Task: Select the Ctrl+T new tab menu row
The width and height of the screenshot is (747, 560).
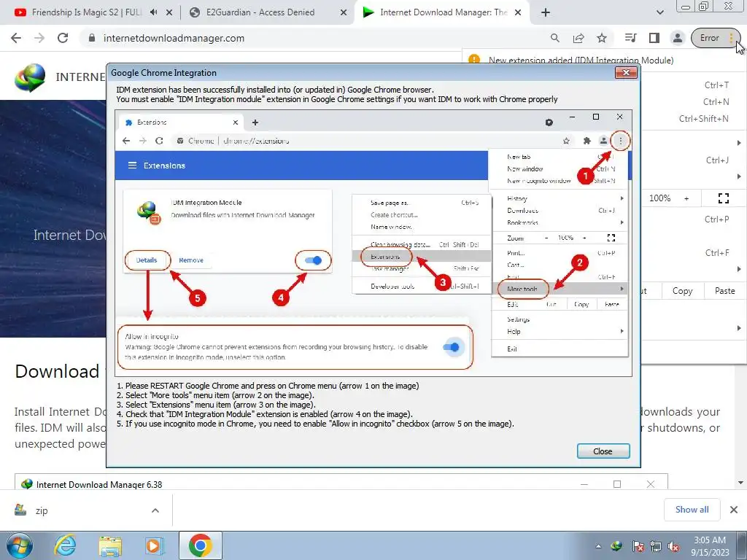Action: pyautogui.click(x=694, y=85)
